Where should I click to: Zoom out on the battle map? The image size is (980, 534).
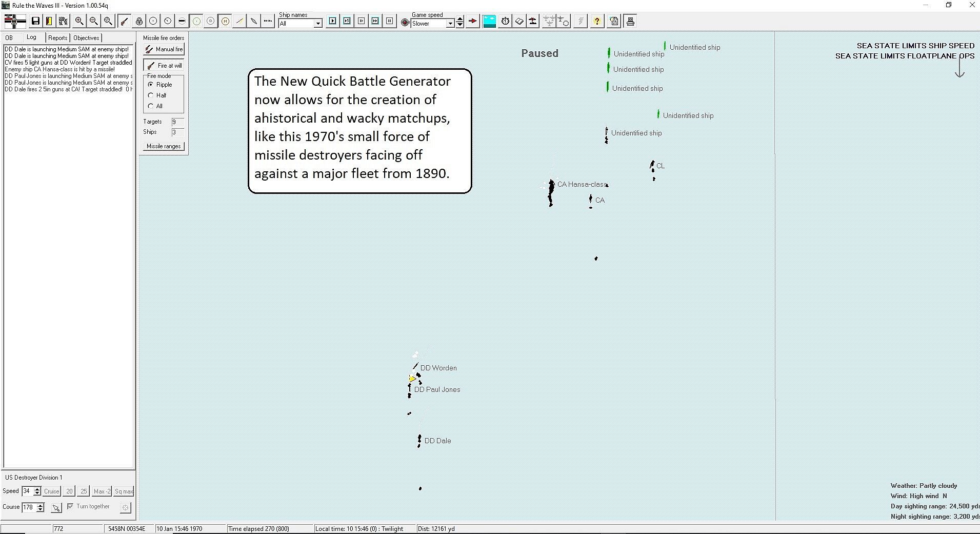tap(93, 21)
